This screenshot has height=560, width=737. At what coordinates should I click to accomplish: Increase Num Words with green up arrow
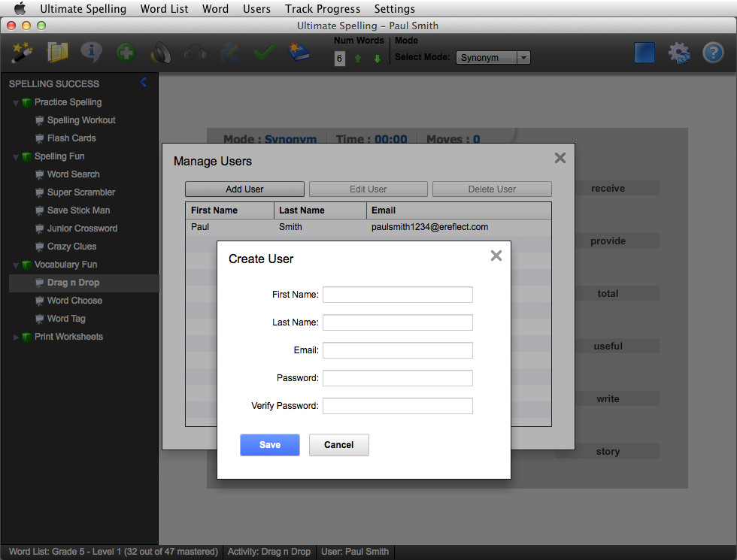click(x=358, y=59)
